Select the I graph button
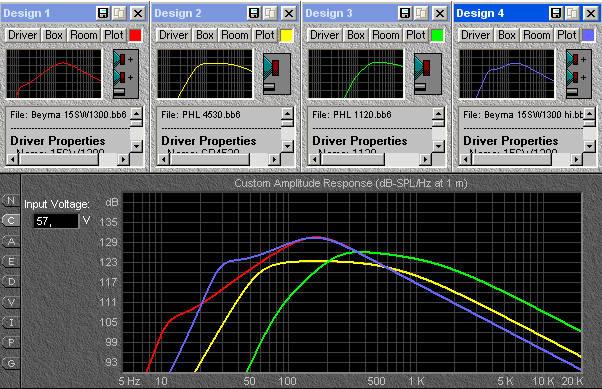The height and width of the screenshot is (389, 602). click(11, 322)
